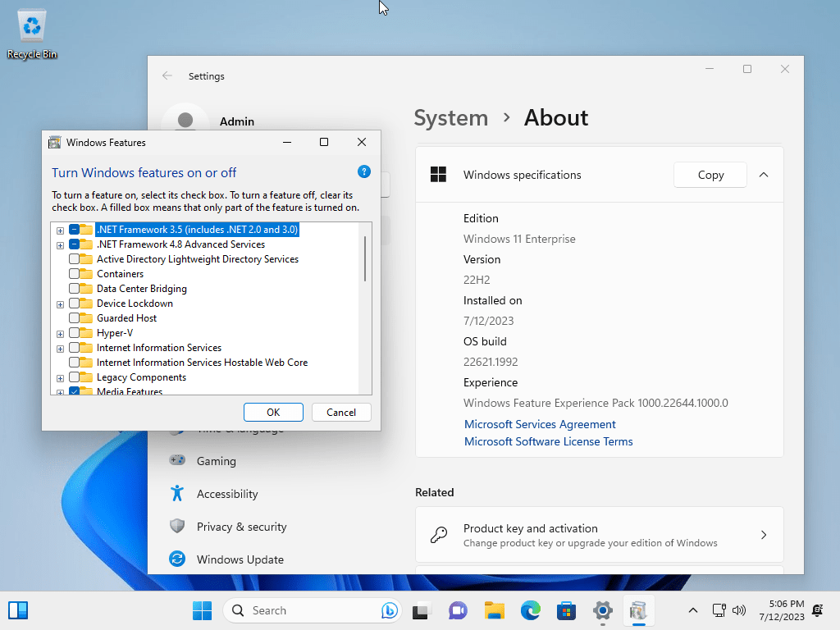The image size is (840, 630).
Task: Expand the .NET Framework 3.5 tree node
Action: point(60,231)
